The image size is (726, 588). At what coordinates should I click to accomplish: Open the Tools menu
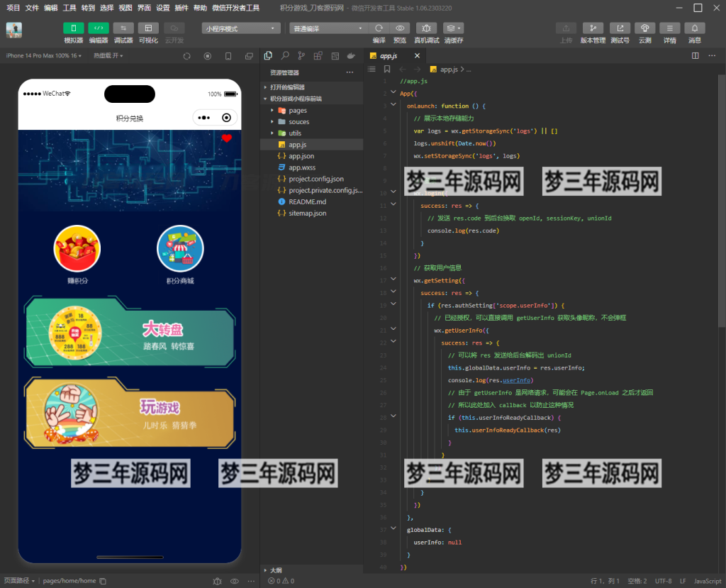point(69,8)
